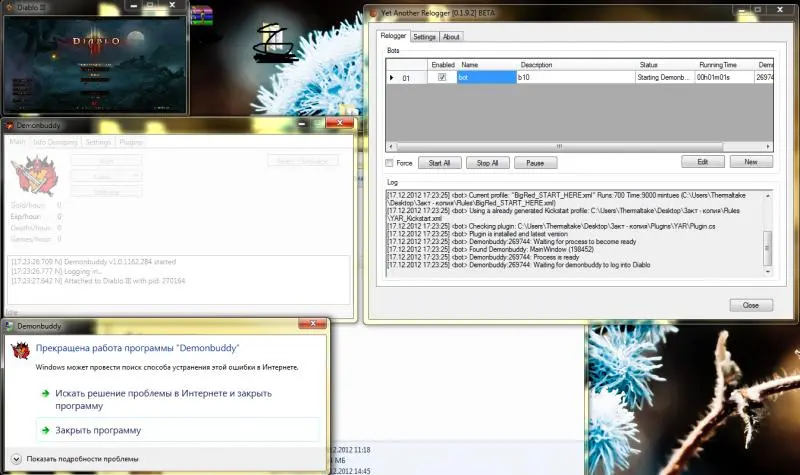Image resolution: width=800 pixels, height=475 pixels.
Task: Click the Edit button for bots
Action: 702,161
